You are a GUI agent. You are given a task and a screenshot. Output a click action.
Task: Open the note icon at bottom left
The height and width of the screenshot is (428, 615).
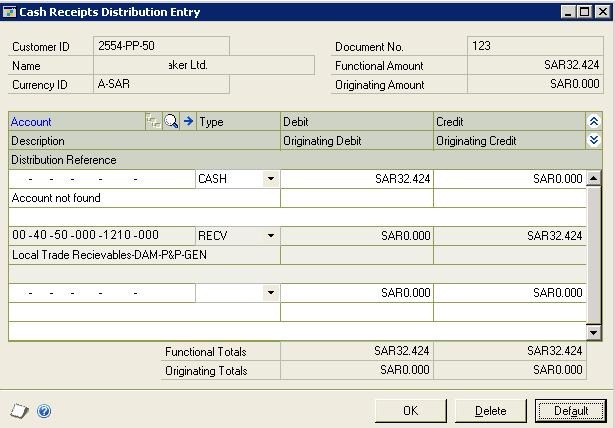pyautogui.click(x=19, y=411)
